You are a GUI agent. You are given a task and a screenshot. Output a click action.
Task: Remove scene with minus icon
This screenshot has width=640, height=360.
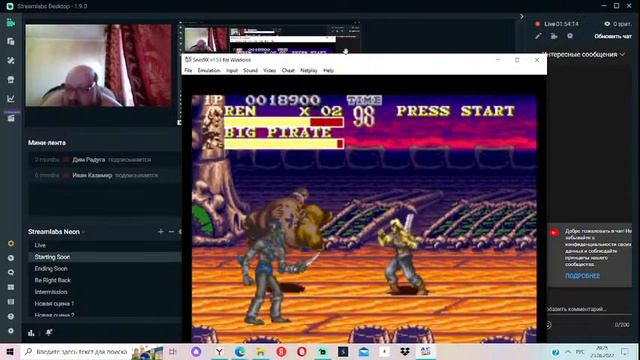point(171,231)
